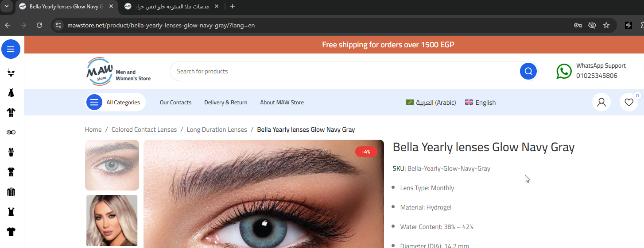
Task: Open the main product eye image
Action: tap(264, 194)
